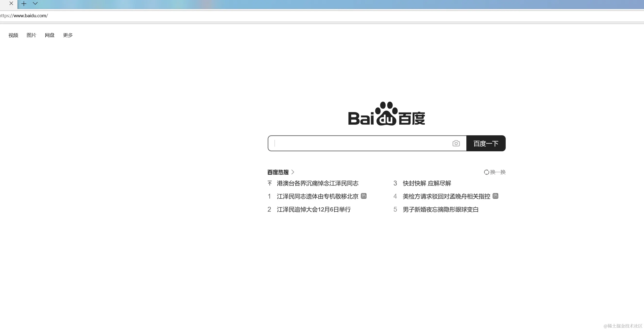The height and width of the screenshot is (330, 644).
Task: Click 换一换 to refresh hot searches
Action: coord(497,172)
